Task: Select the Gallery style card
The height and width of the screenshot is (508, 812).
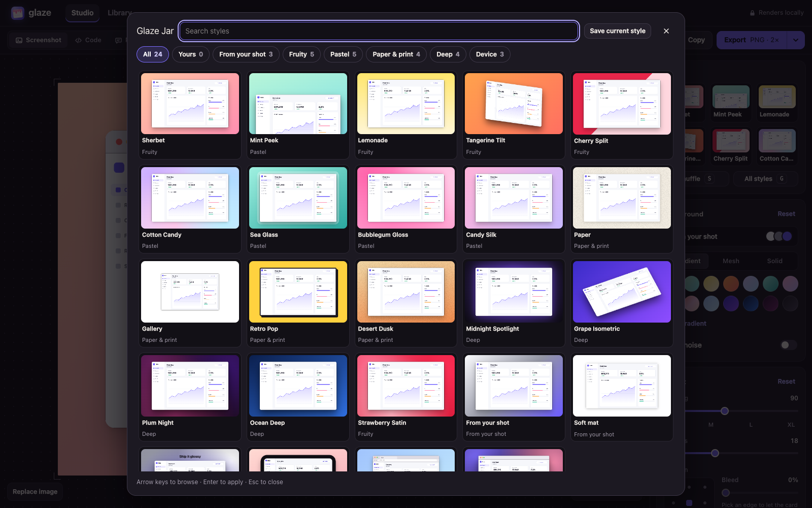Action: click(190, 303)
